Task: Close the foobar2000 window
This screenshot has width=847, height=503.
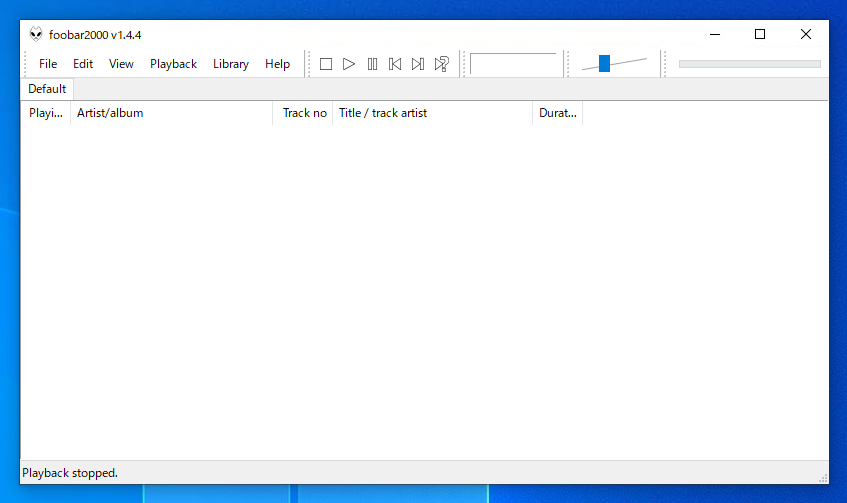Action: pos(805,34)
